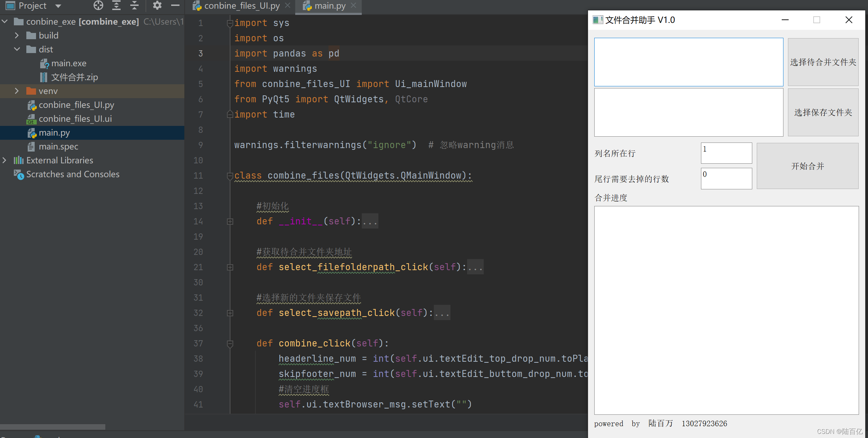Click the locate/select opened file icon
Viewport: 868px width, 438px height.
click(98, 6)
